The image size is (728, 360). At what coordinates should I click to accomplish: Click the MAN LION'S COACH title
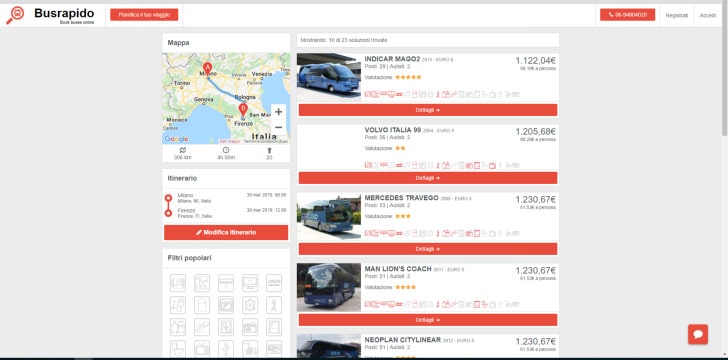[398, 269]
